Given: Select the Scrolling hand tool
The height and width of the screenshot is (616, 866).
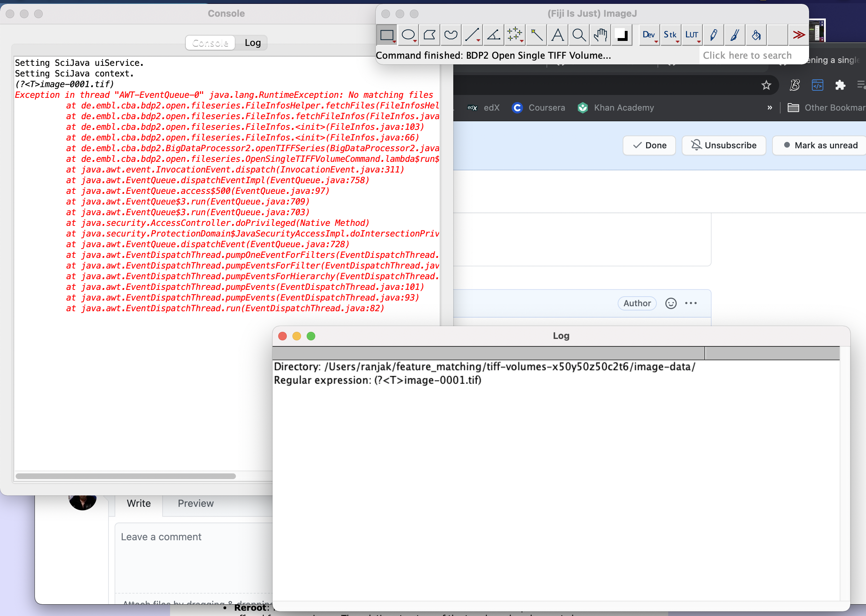Looking at the screenshot, I should [x=600, y=35].
